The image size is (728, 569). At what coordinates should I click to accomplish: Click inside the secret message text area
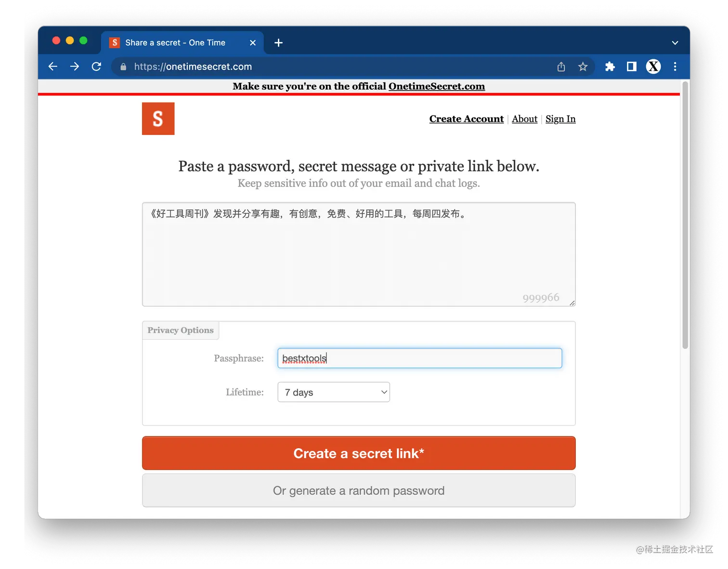click(359, 254)
